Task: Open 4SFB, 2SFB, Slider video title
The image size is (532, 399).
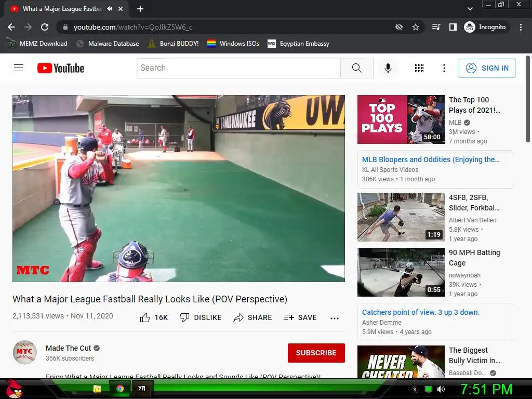Action: pos(474,203)
